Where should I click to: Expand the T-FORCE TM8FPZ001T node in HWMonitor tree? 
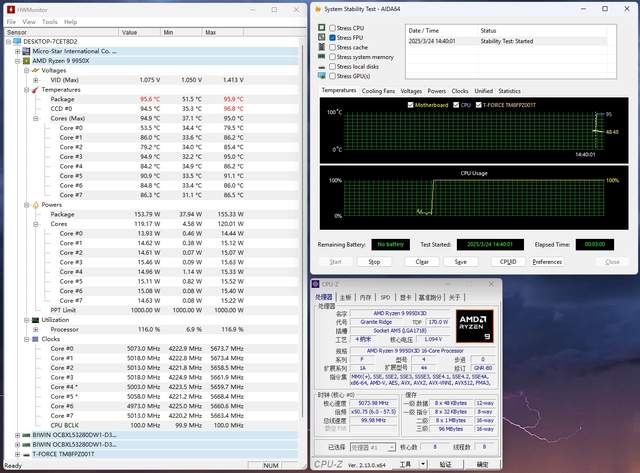[x=18, y=454]
